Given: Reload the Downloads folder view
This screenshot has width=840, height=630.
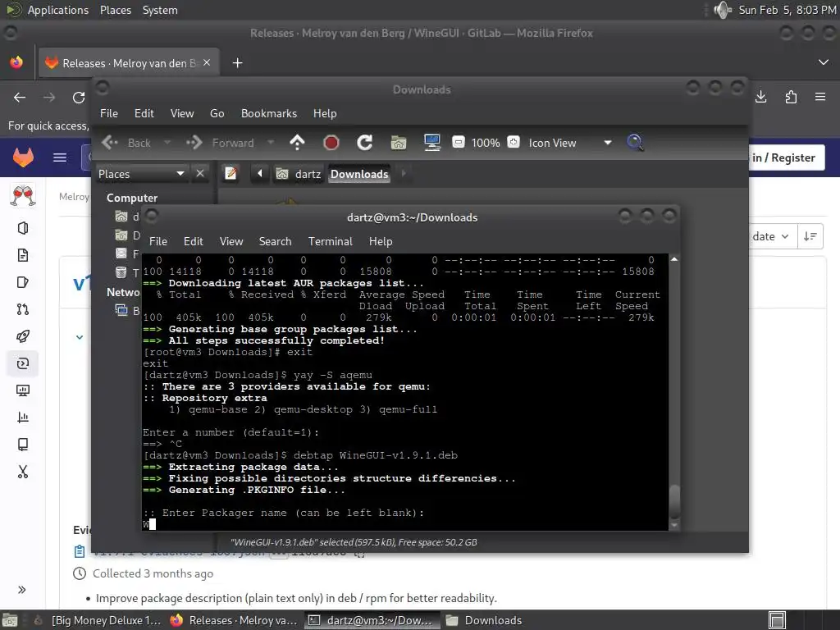Looking at the screenshot, I should coord(365,143).
